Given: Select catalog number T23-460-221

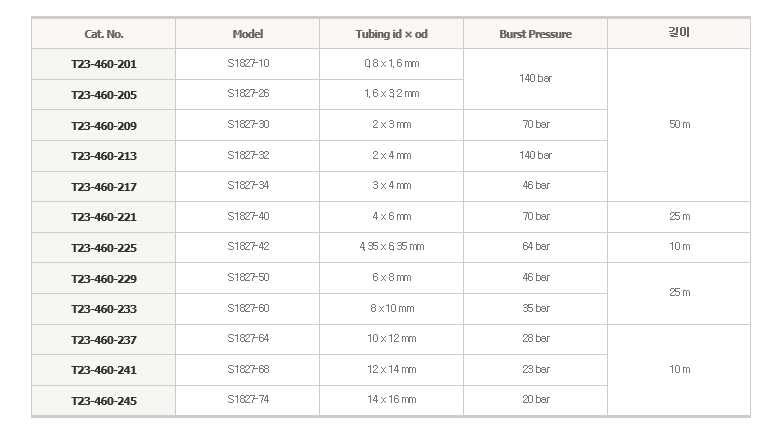Looking at the screenshot, I should coord(104,217).
